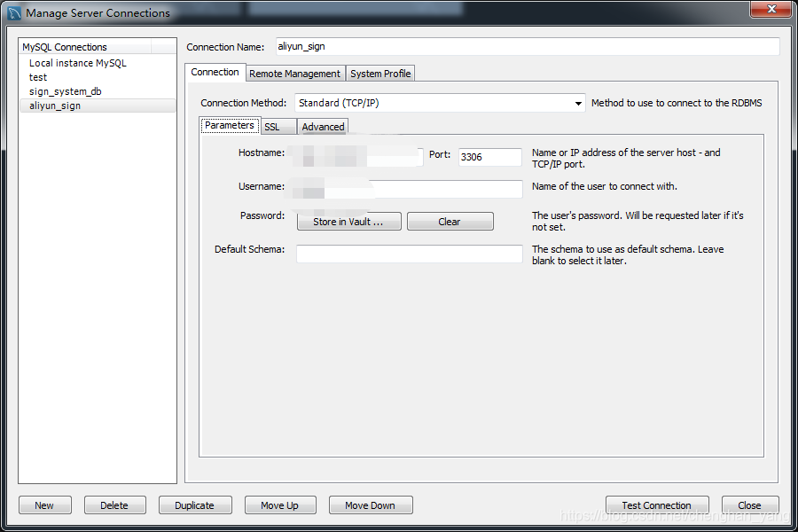Click the 'Method to use to connect' description
Viewport: 798px width, 532px height.
click(x=677, y=103)
